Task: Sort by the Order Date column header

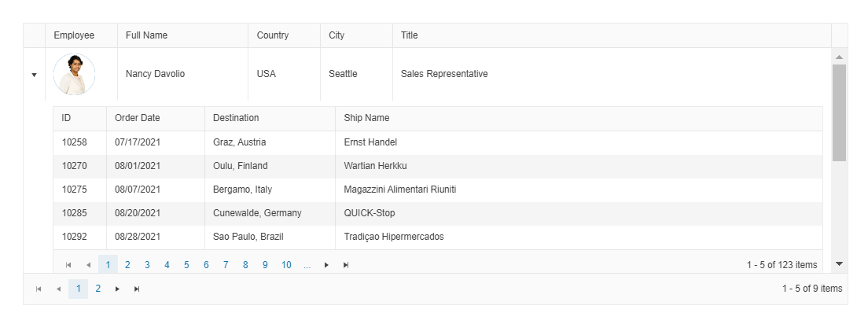Action: click(138, 118)
